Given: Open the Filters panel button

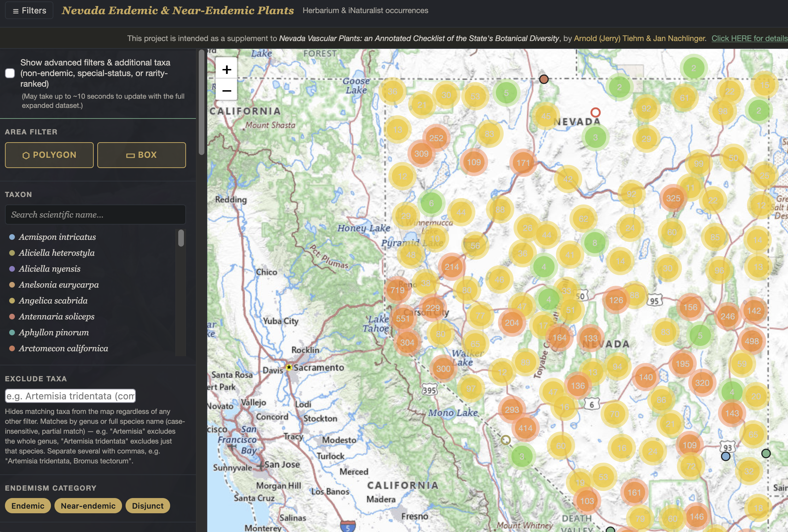Looking at the screenshot, I should (x=29, y=11).
